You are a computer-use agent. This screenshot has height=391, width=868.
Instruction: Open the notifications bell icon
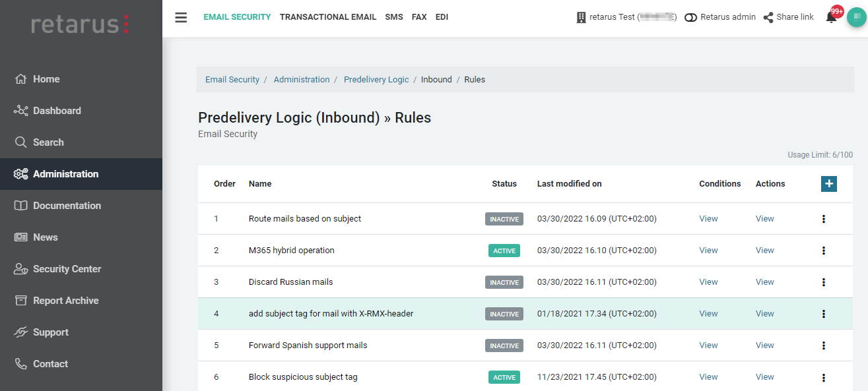832,18
